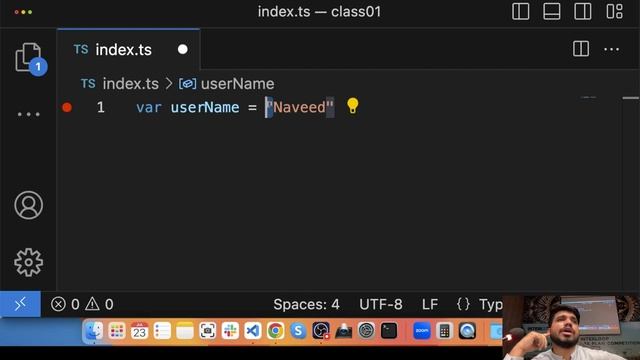Show additional activity bar views ellipsis
The width and height of the screenshot is (640, 360).
(x=29, y=114)
